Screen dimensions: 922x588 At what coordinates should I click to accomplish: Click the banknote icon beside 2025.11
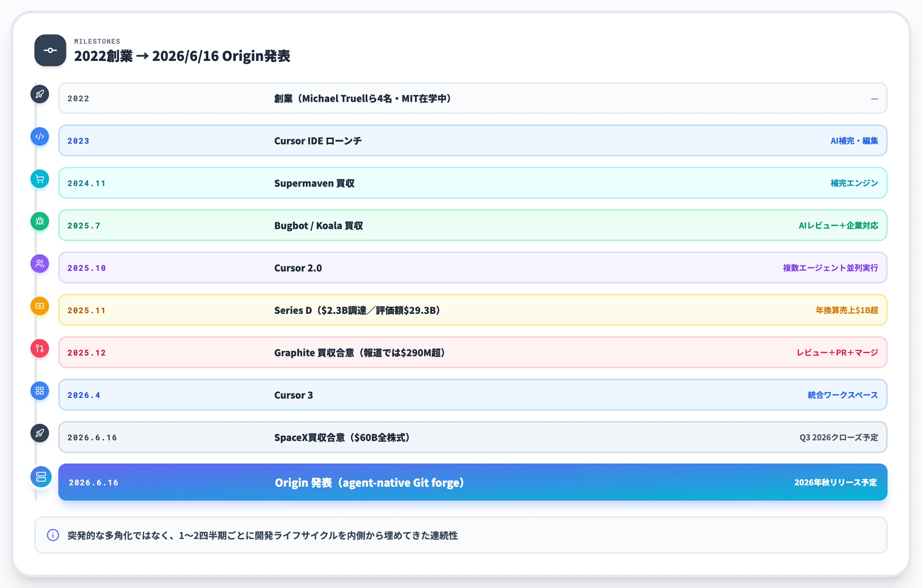click(40, 306)
